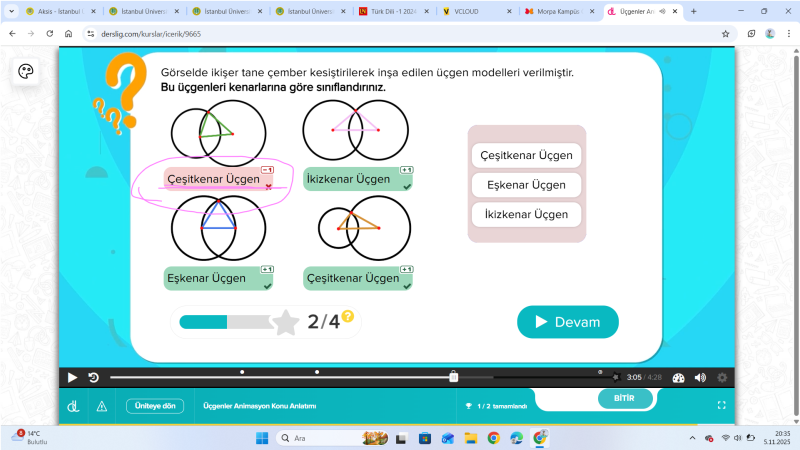Open the Windows Start menu
The width and height of the screenshot is (800, 450).
click(x=262, y=438)
